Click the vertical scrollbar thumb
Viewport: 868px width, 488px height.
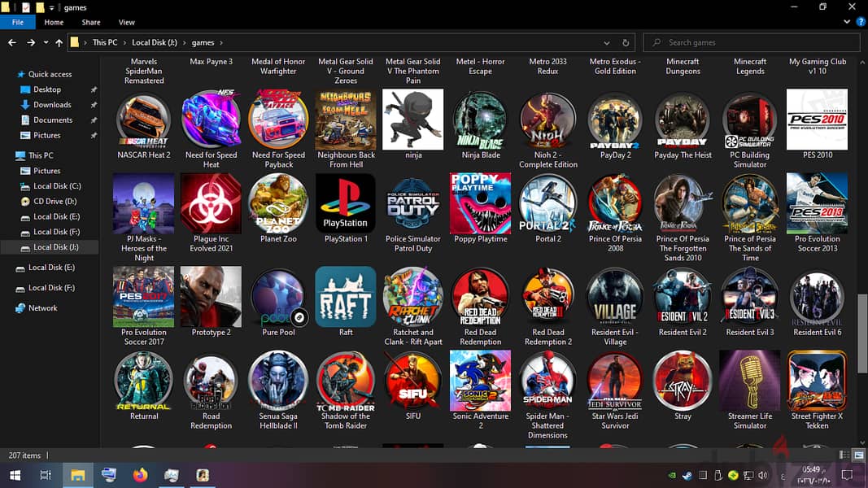coord(862,333)
